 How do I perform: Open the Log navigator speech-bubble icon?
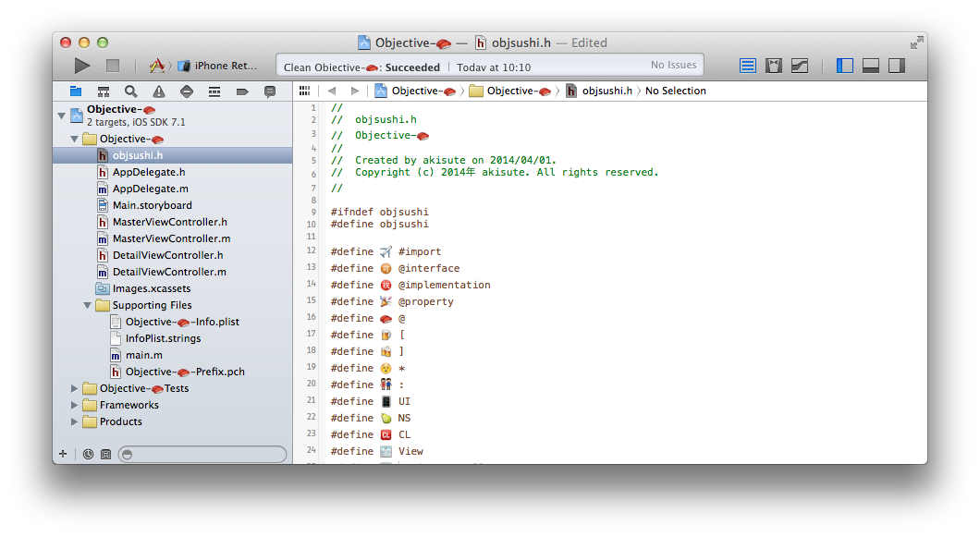[x=270, y=92]
